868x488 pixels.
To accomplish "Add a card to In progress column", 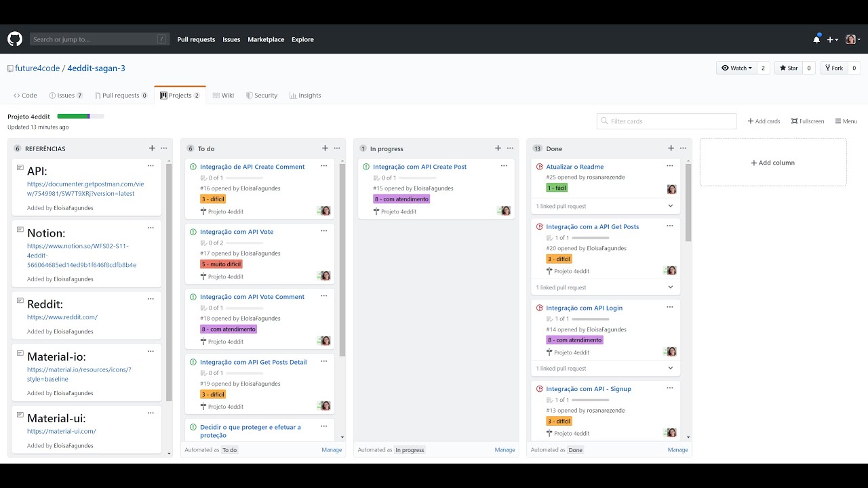I will tap(498, 148).
